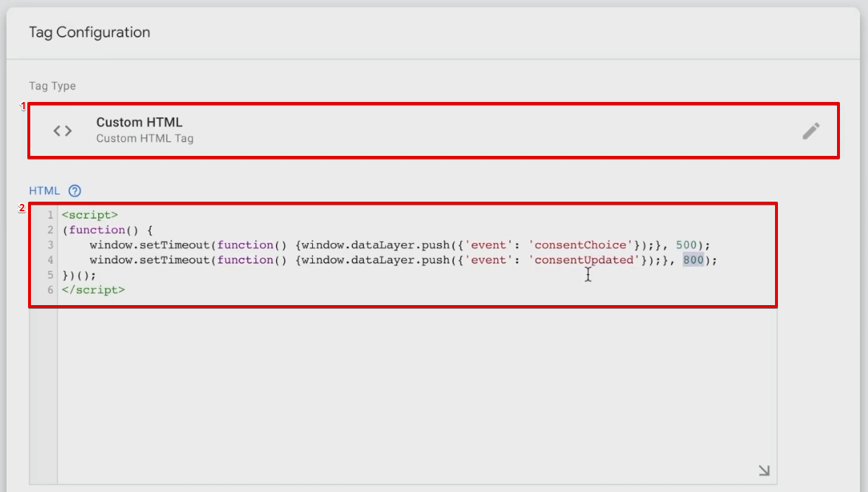Click the Tag Configuration heading
Screen dimensions: 868x492
coord(90,33)
